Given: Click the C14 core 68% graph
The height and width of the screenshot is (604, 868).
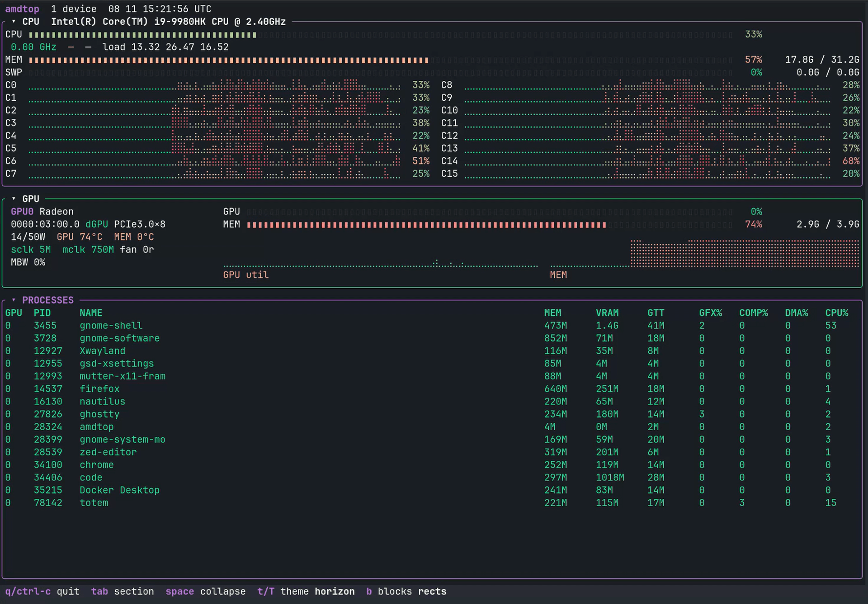Looking at the screenshot, I should [x=647, y=161].
